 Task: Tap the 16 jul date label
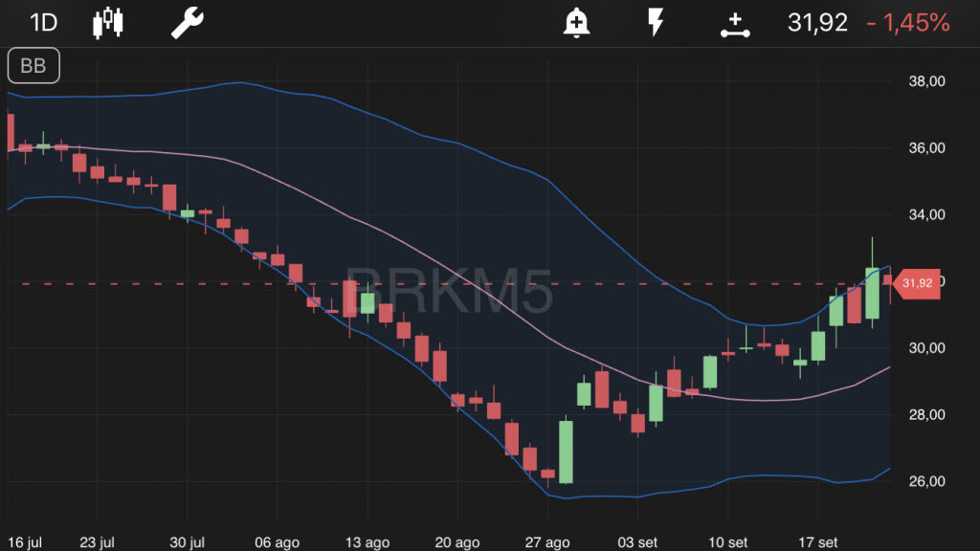[x=25, y=542]
